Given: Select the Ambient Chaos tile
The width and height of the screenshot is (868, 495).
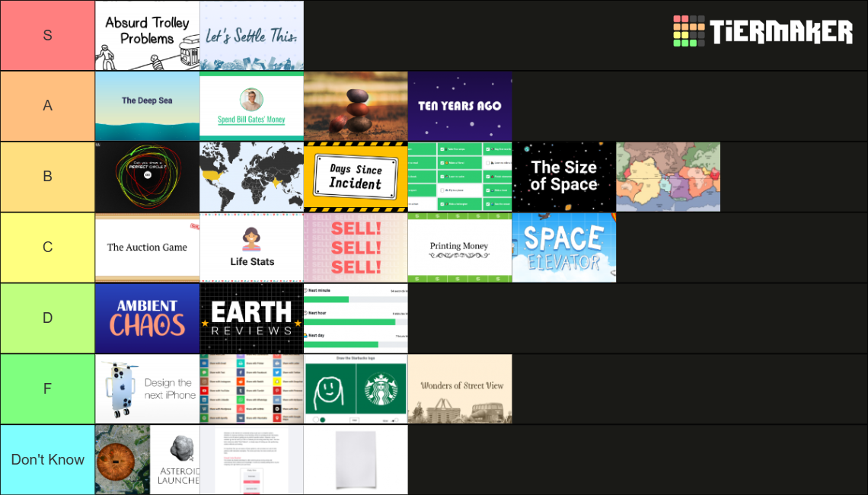Looking at the screenshot, I should point(147,318).
